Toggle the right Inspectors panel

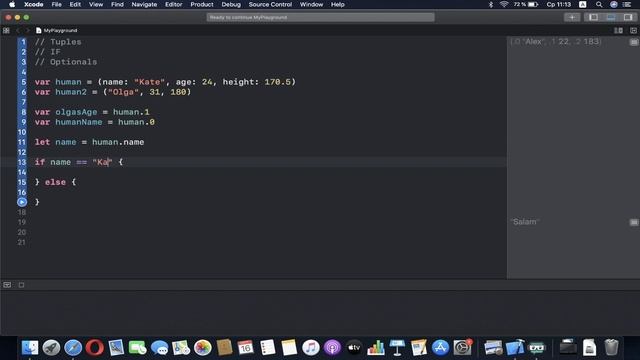tap(628, 17)
